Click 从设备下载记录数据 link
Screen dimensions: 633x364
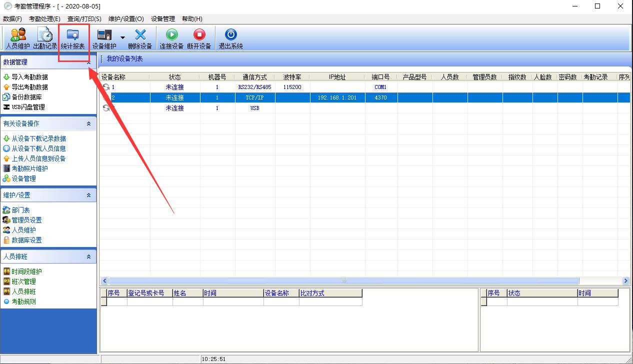click(38, 138)
